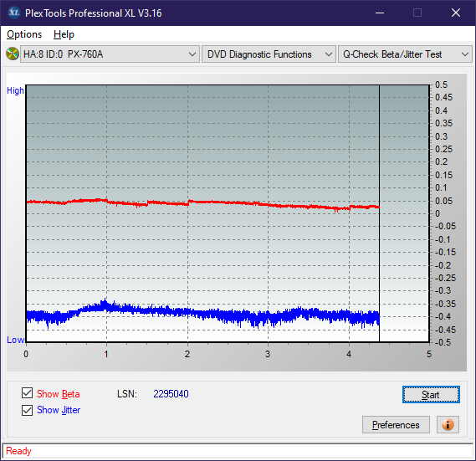
Task: Open the Q-Check Beta/Jitter Test dropdown
Action: pos(405,54)
